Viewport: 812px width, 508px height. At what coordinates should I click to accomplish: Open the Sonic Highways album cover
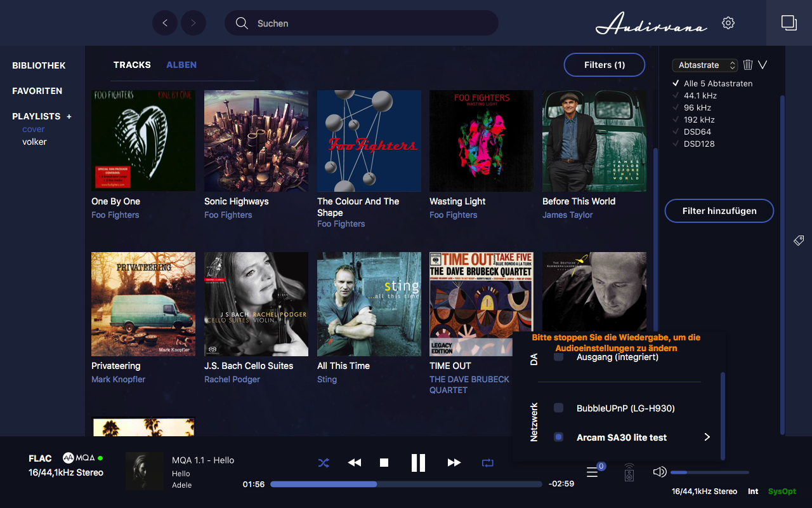[x=256, y=140]
